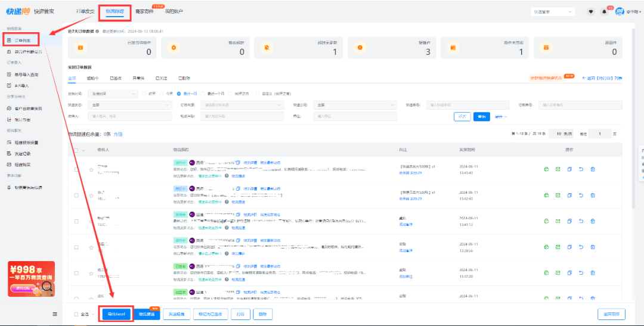Click the copy icon in the 13:41:13 row
644x326 pixels.
(x=569, y=221)
